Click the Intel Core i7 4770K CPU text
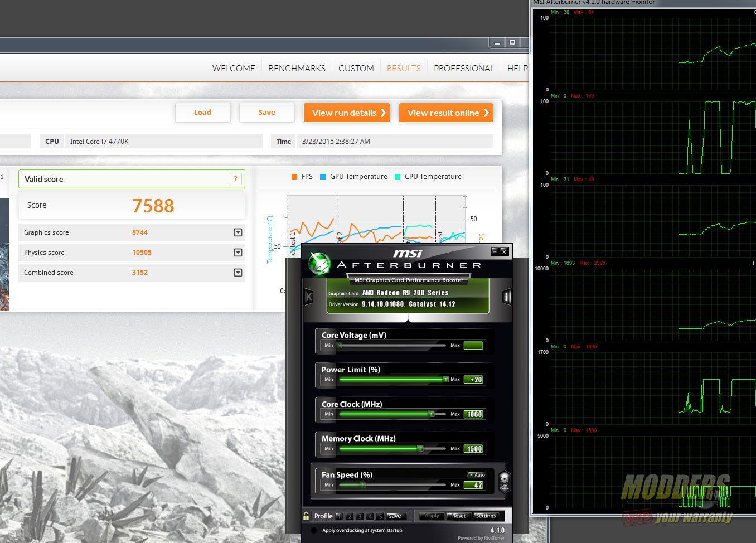This screenshot has height=543, width=756. coord(99,142)
